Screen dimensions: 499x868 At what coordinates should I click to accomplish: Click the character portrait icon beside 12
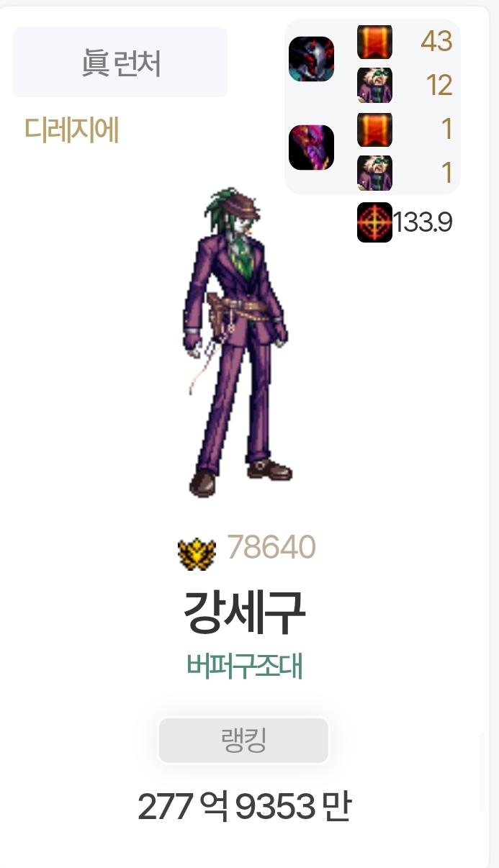pos(374,86)
